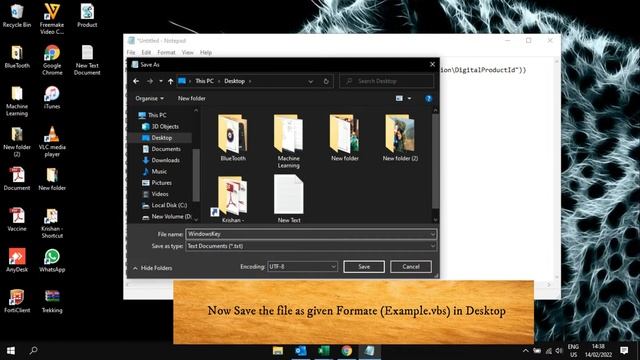
Task: Open Excel from taskbar
Action: tap(324, 351)
